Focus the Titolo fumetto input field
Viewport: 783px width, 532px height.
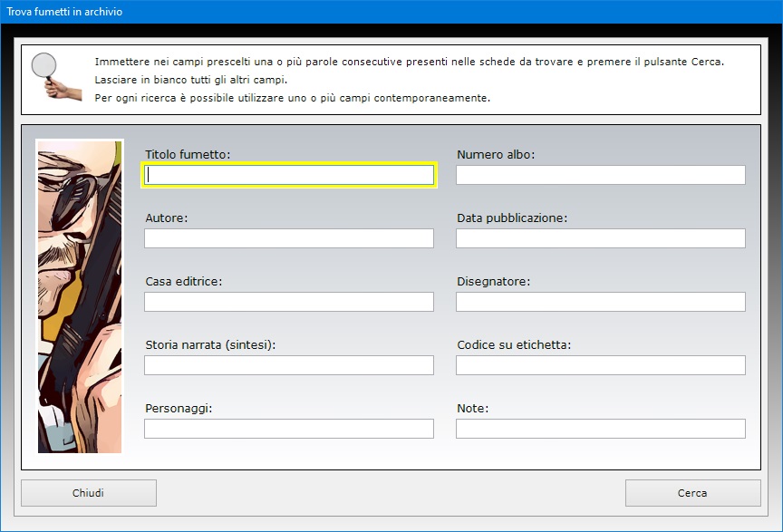click(289, 175)
